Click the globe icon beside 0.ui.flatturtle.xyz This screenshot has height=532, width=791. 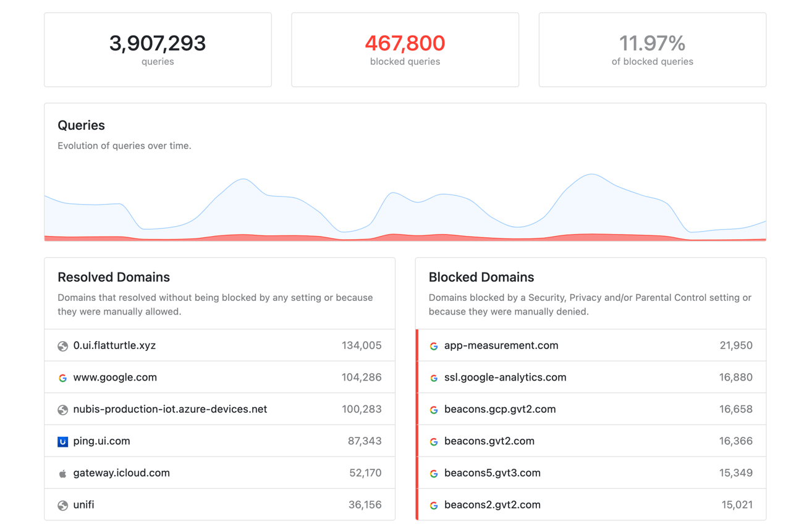(62, 346)
